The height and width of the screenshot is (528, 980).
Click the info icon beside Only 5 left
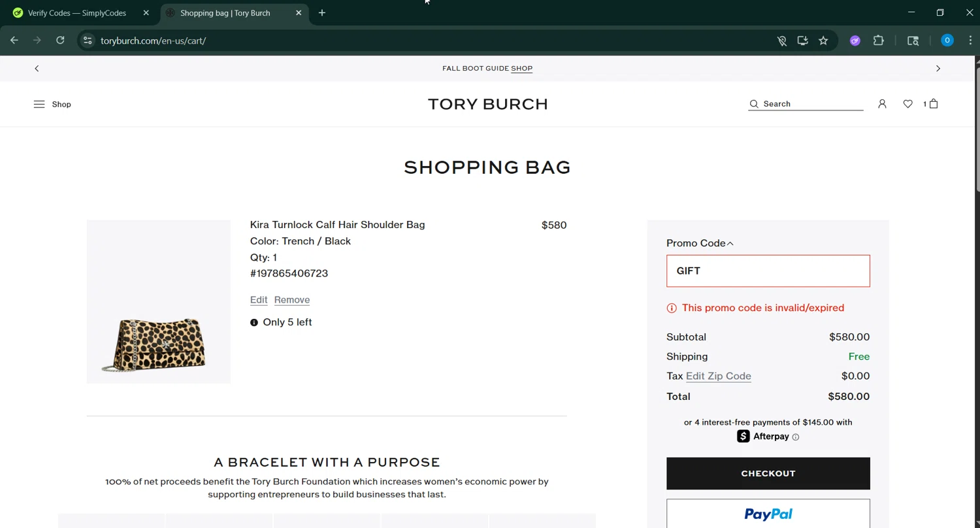pos(254,322)
